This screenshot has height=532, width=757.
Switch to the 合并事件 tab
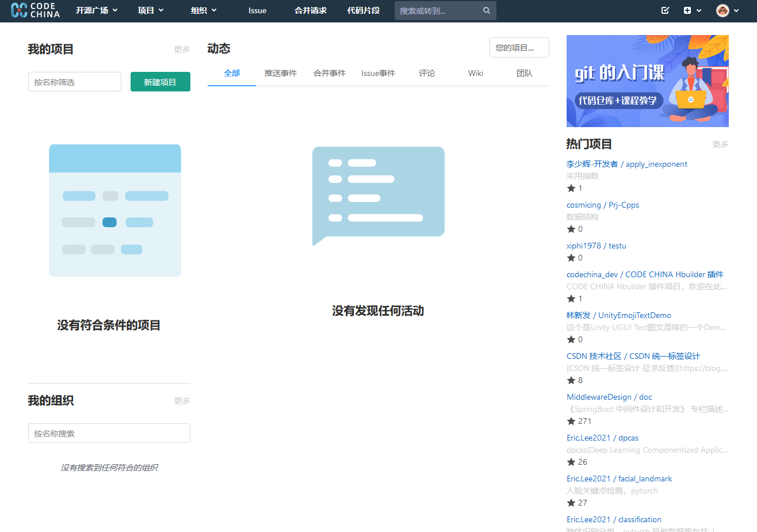point(330,74)
